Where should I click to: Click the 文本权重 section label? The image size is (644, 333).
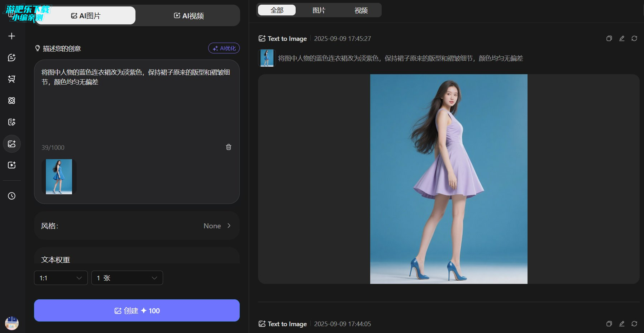coord(56,260)
